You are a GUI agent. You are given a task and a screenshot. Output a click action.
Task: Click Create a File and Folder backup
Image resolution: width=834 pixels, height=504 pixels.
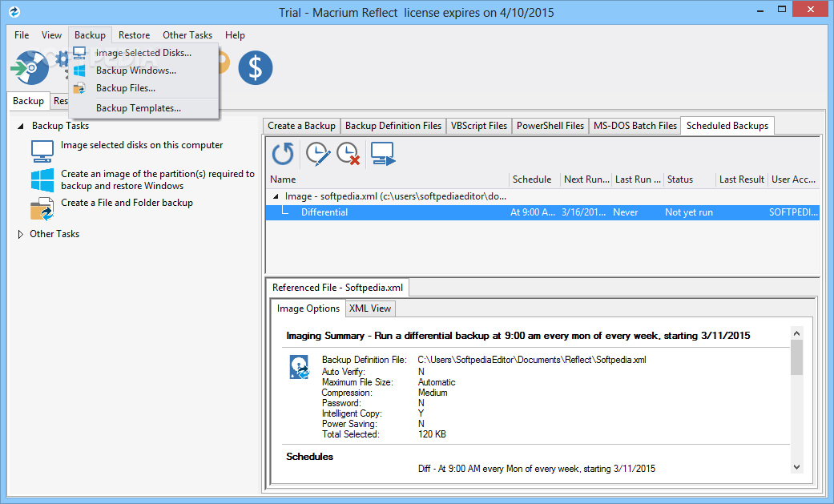tap(127, 203)
